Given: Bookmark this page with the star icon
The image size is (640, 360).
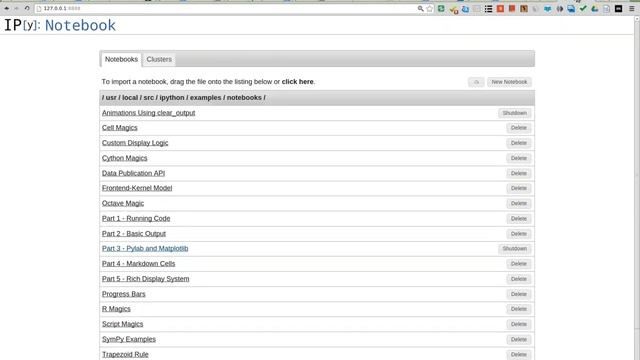Looking at the screenshot, I should tap(430, 8).
